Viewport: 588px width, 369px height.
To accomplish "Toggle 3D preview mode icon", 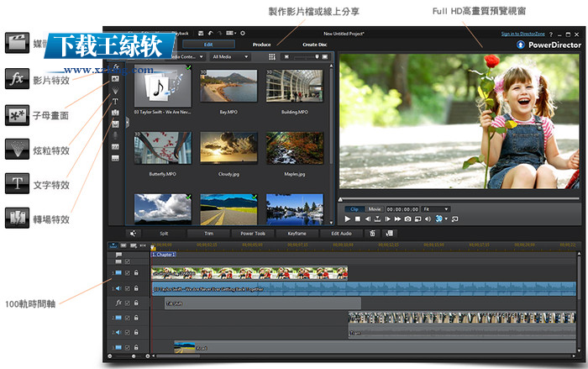I will point(438,219).
